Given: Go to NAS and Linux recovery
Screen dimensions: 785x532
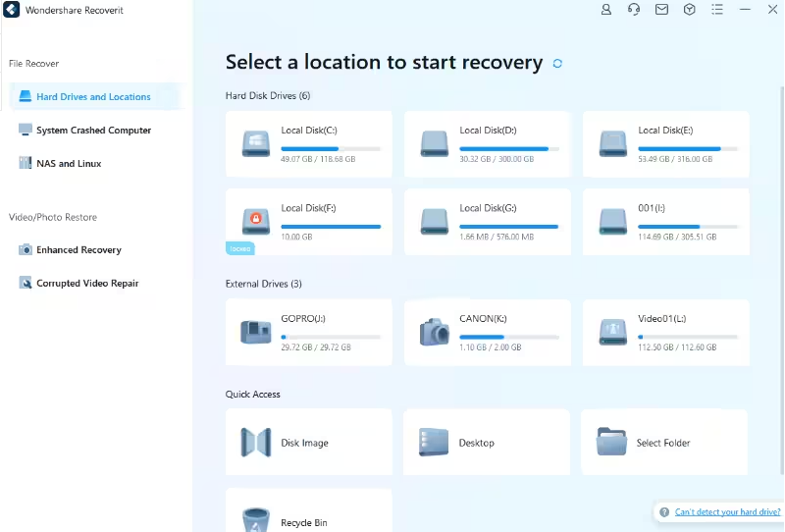Looking at the screenshot, I should [69, 163].
